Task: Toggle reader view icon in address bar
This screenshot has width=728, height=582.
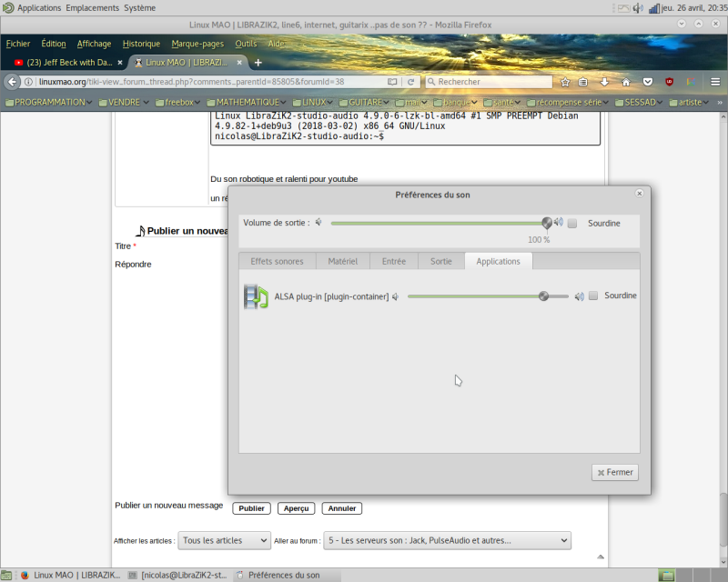Action: [392, 82]
